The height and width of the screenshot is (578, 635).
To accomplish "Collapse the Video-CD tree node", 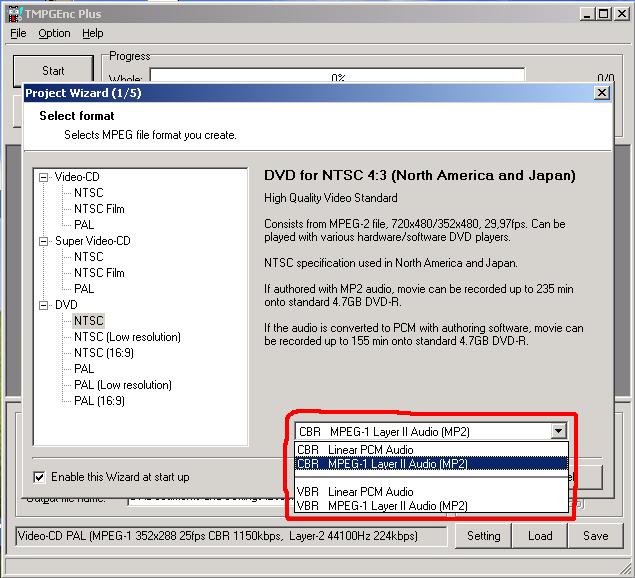I will click(43, 177).
